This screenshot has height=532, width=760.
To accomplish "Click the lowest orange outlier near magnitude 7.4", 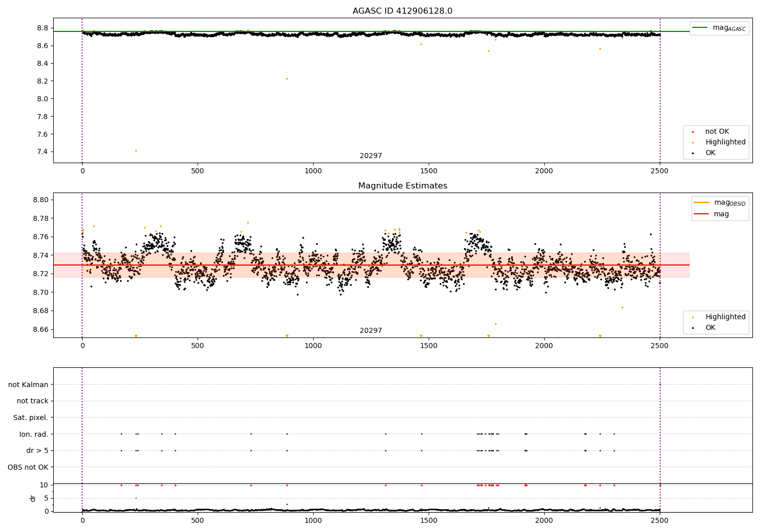I will click(136, 150).
